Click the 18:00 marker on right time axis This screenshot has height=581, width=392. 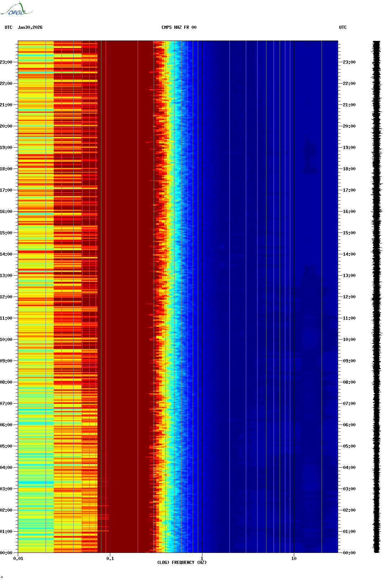click(349, 169)
